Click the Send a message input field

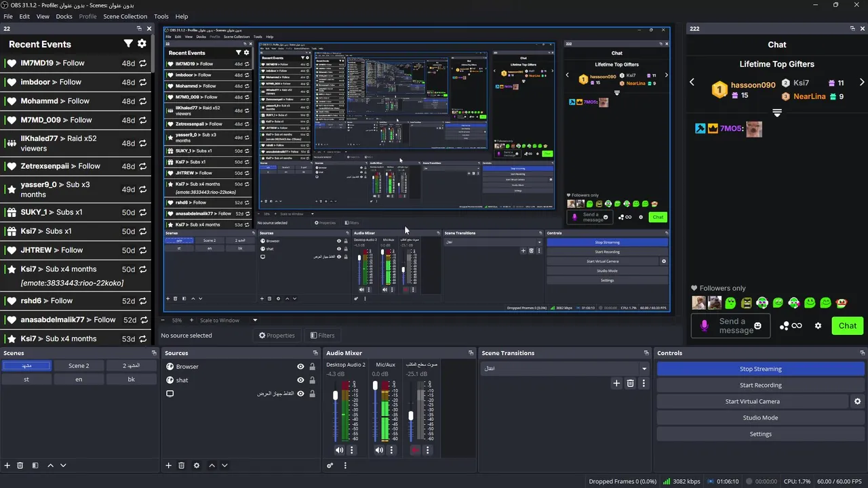[731, 326]
